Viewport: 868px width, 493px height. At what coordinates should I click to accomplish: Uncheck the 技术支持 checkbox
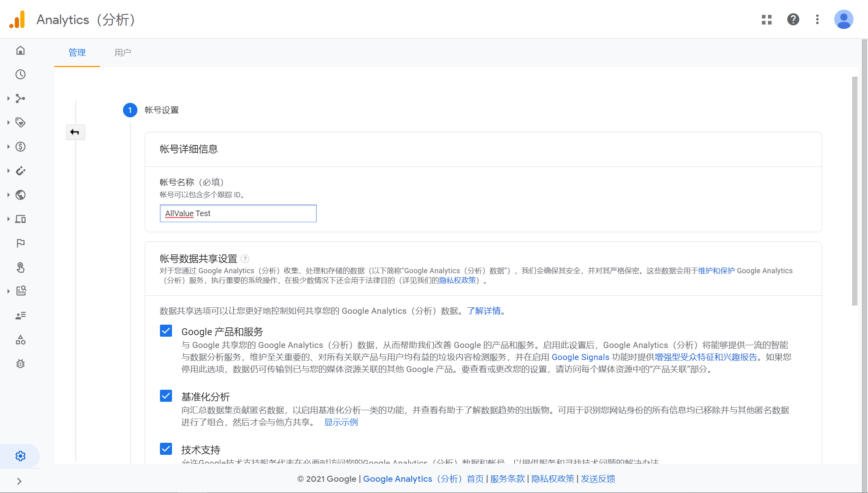coord(166,449)
